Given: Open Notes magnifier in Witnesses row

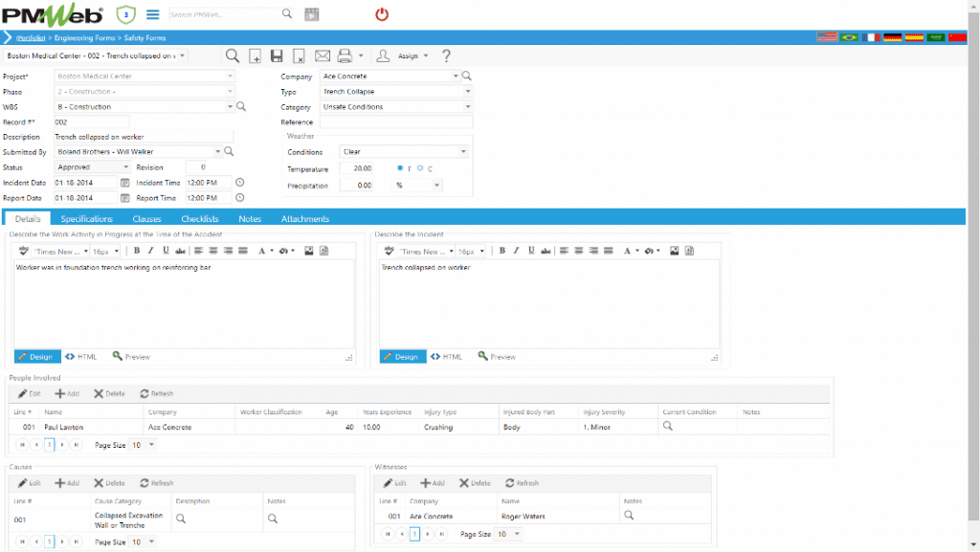Looking at the screenshot, I should [629, 515].
